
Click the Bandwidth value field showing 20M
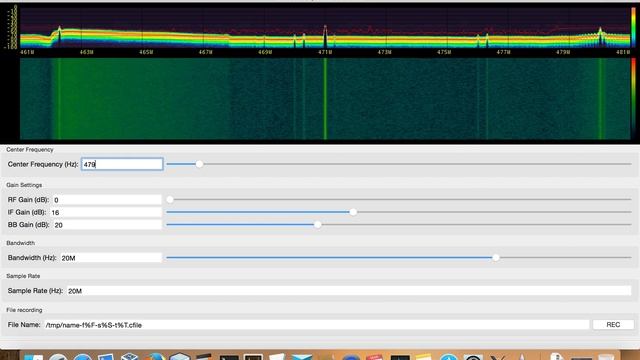point(111,258)
